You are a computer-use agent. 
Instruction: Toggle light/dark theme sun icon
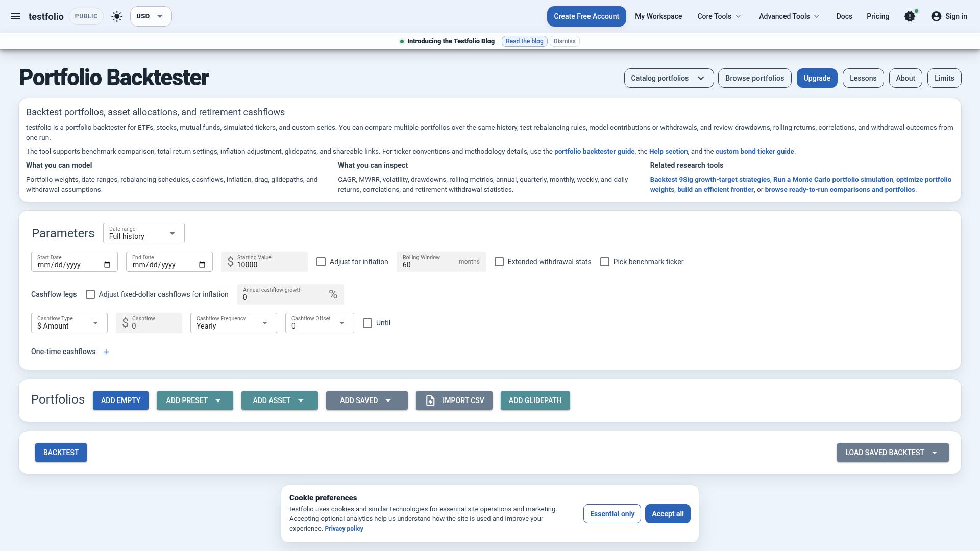click(x=117, y=16)
